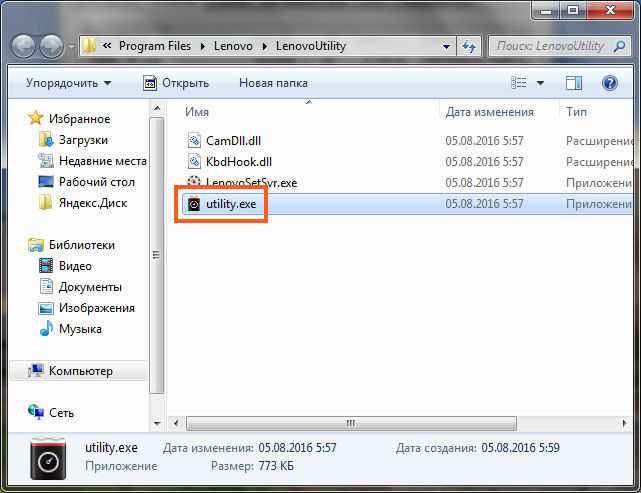
Task: Click the star icon next to Избранное
Action: pos(36,118)
